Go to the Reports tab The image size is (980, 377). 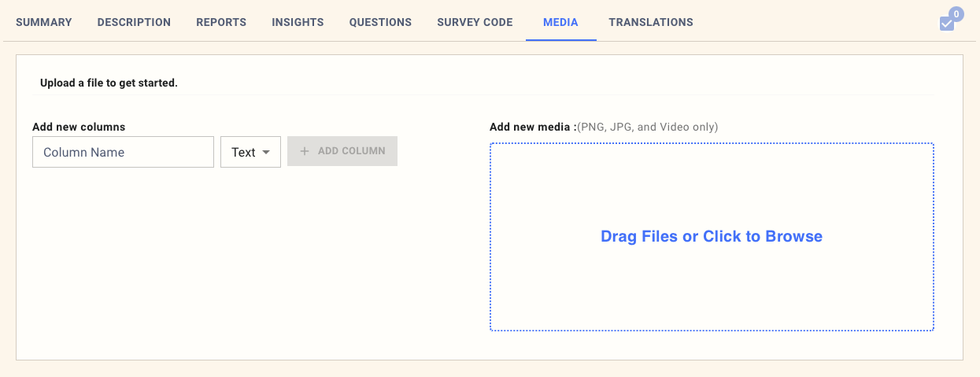click(221, 22)
